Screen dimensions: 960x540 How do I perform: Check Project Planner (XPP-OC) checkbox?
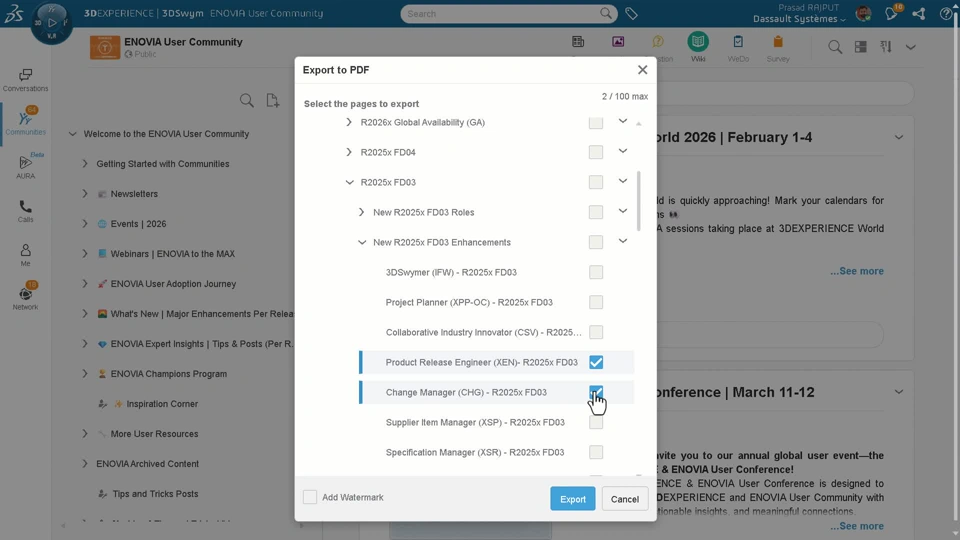pos(596,302)
